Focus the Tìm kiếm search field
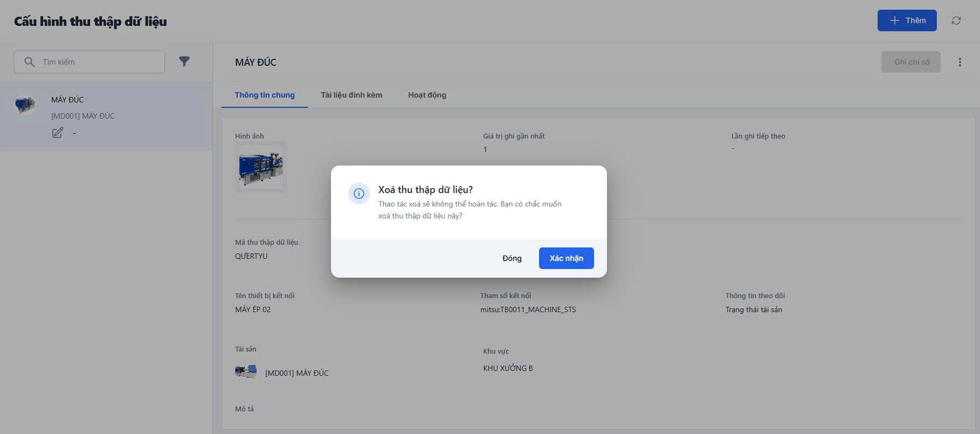Screen dimensions: 980x434 [100, 62]
